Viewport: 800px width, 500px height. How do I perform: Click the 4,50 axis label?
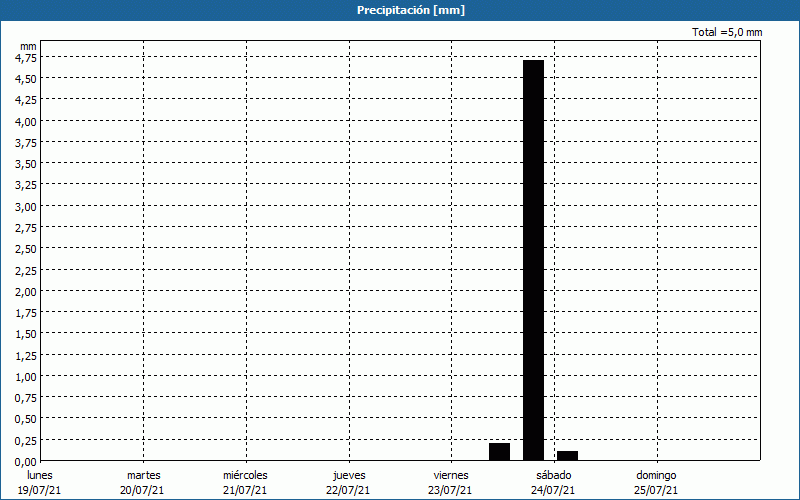pyautogui.click(x=26, y=79)
